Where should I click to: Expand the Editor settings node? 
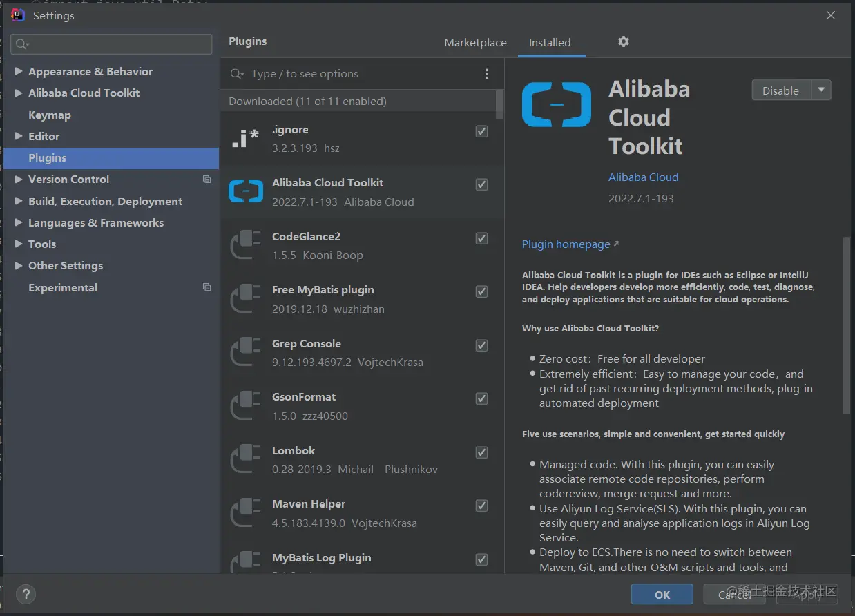click(19, 136)
